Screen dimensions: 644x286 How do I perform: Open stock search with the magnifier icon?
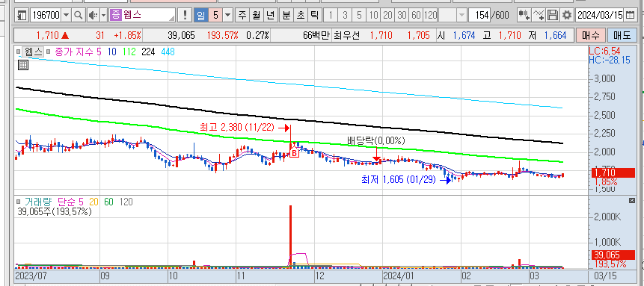click(x=78, y=16)
